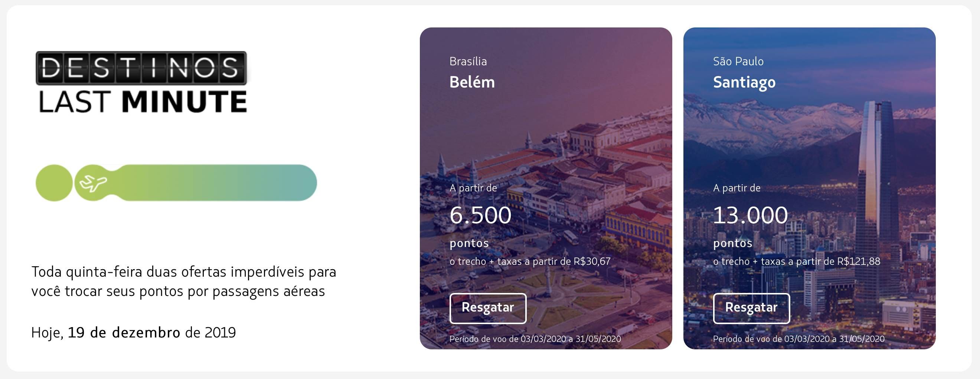Open the São Paulo to Santiago offer card
980x379 pixels.
click(810, 188)
